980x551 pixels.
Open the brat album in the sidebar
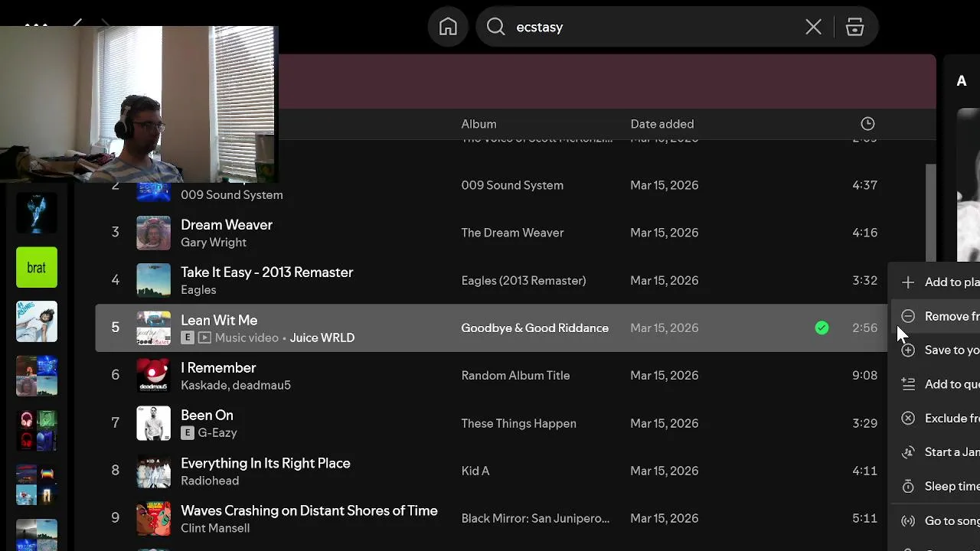37,268
